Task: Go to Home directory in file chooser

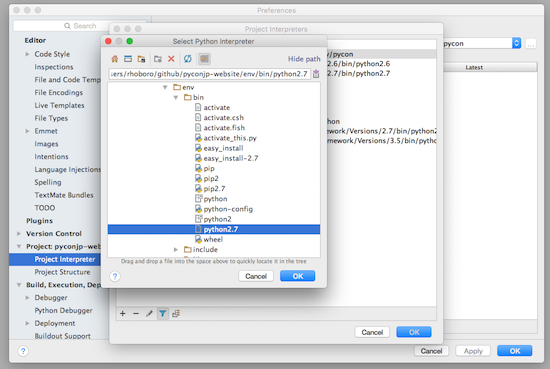Action: (x=114, y=59)
